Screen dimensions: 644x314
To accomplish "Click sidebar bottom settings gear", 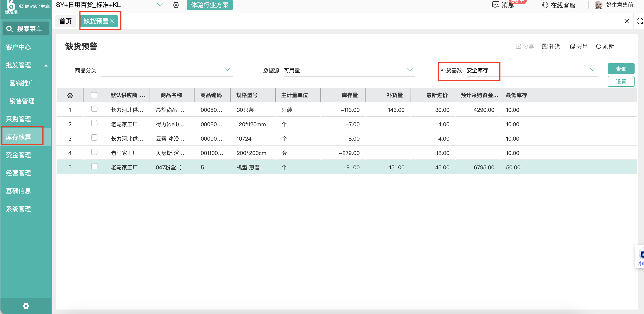I will (26, 306).
